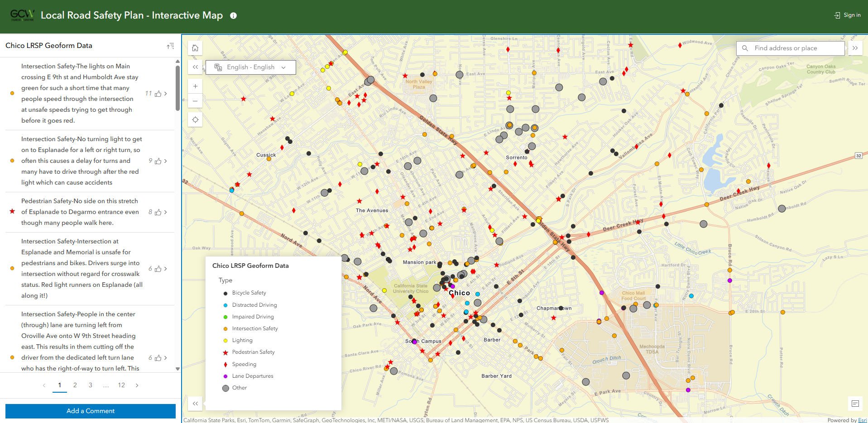The height and width of the screenshot is (423, 868).
Task: Open the sort comments icon
Action: 170,46
